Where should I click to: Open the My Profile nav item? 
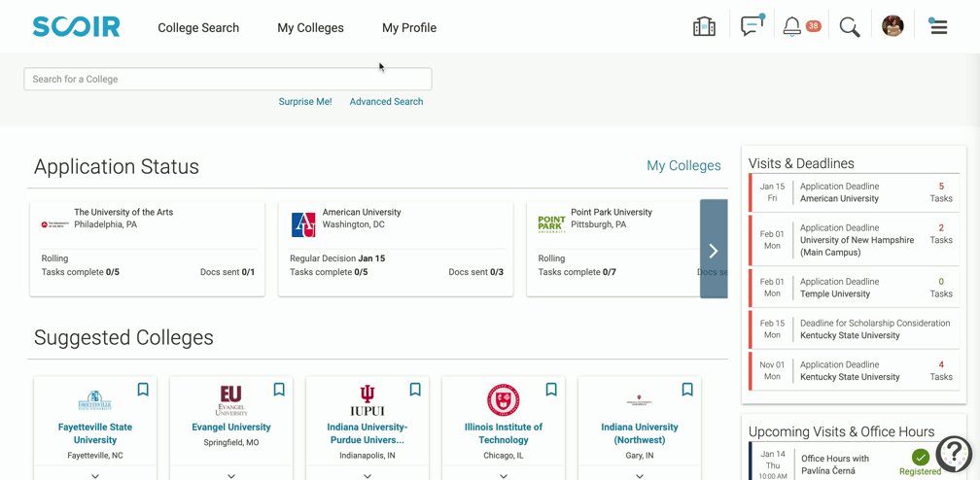(x=409, y=27)
